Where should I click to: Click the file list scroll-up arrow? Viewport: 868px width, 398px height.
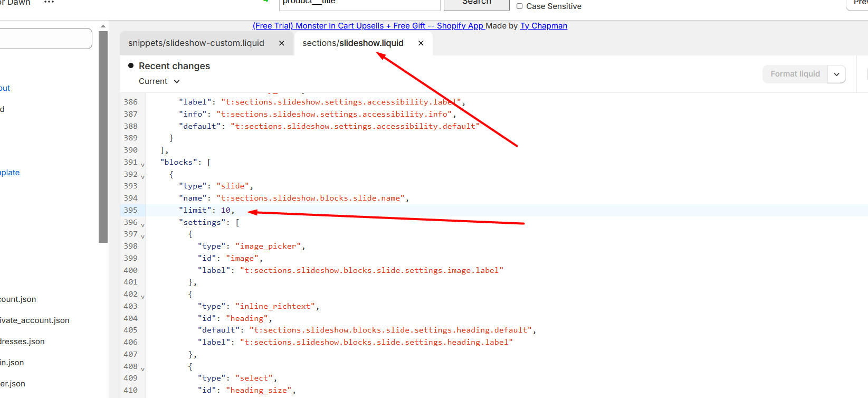tap(103, 26)
